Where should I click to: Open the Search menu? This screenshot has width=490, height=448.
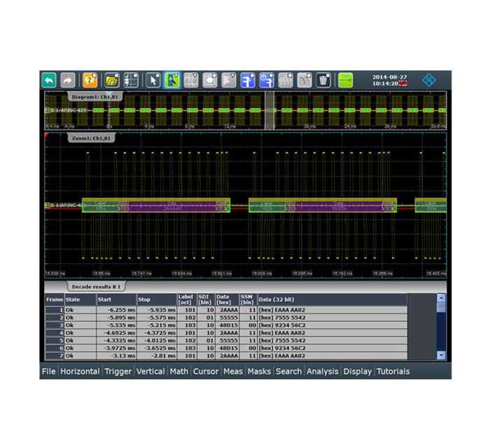point(288,372)
